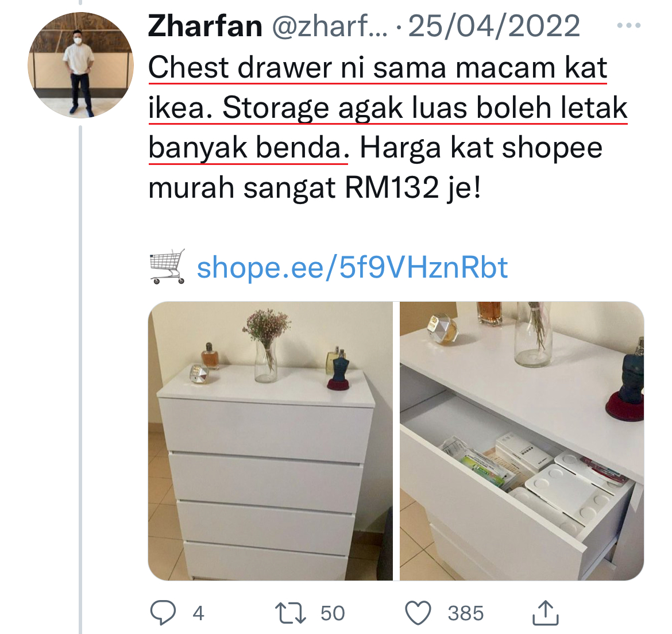
Task: Open the 25/04/2022 tweet timestamp
Action: pos(494,26)
